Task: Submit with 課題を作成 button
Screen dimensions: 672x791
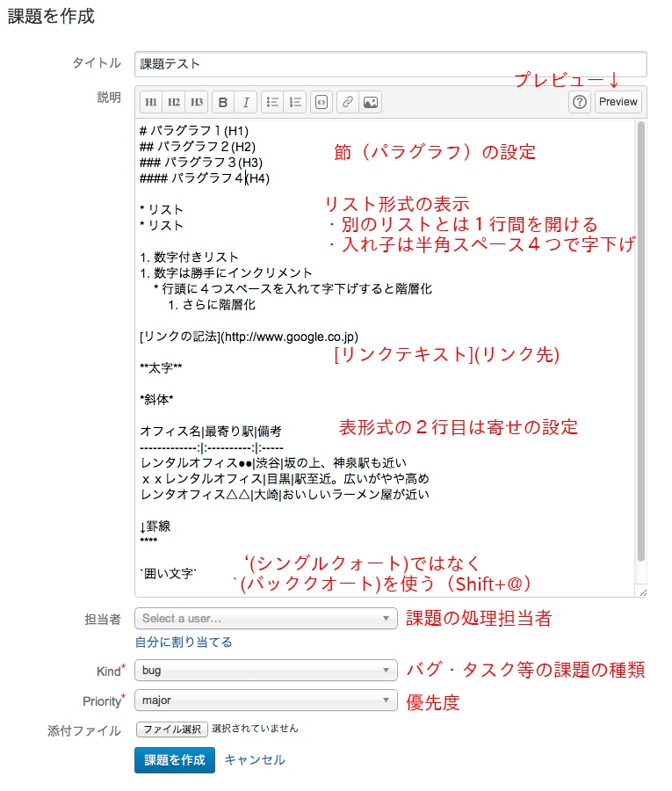Action: click(x=175, y=760)
